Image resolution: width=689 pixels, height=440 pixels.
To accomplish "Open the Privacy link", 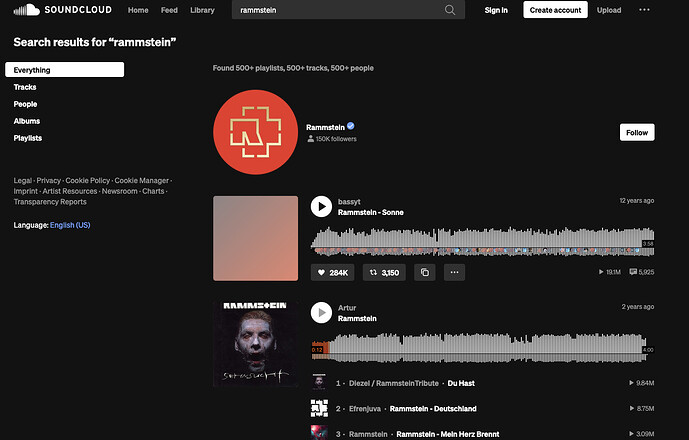I will tap(48, 181).
